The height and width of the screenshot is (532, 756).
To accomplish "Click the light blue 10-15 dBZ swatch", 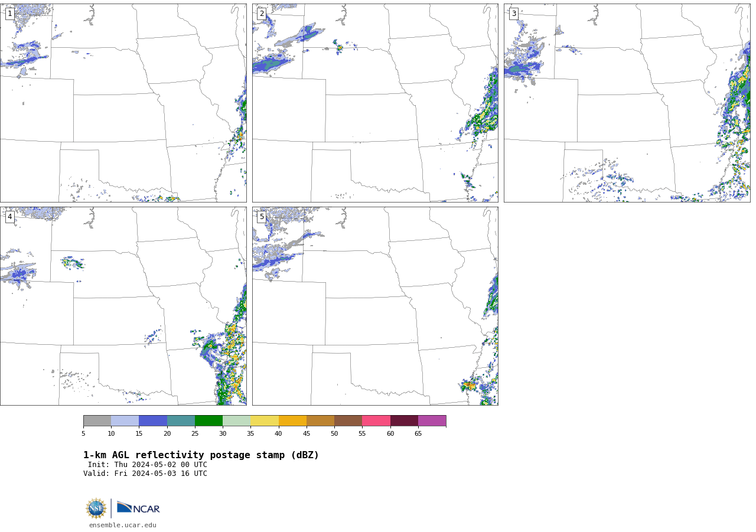I will click(x=125, y=421).
